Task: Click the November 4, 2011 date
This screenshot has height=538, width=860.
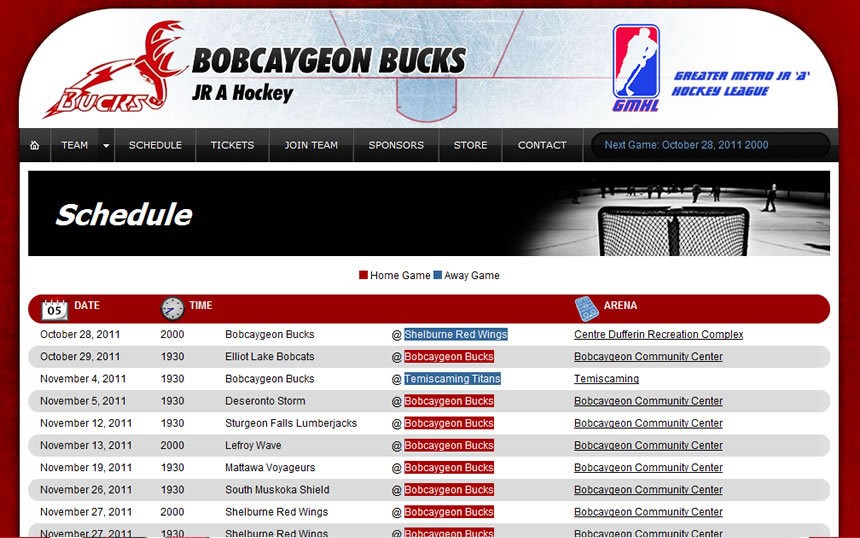Action: pyautogui.click(x=83, y=379)
